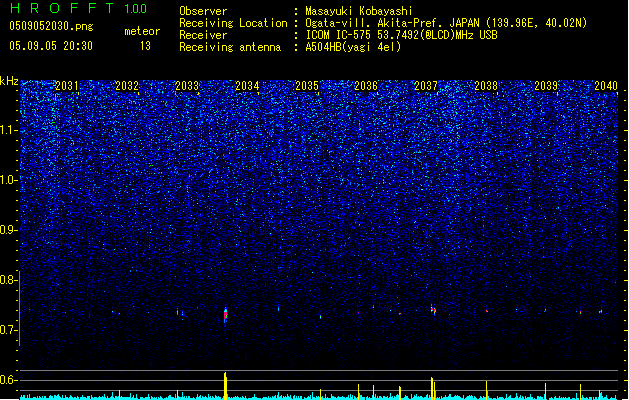Click the observer name Masayuki Kobayashi

click(x=359, y=11)
